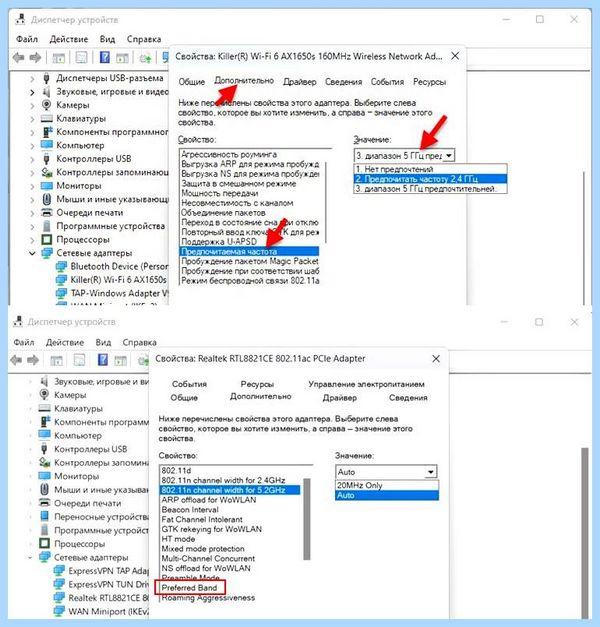
Task: Switch to События tab in Killer dialog
Action: (387, 82)
